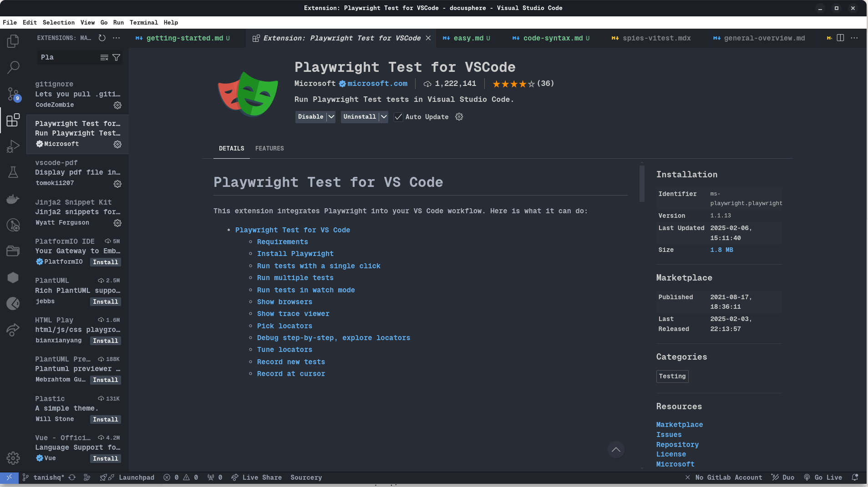Viewport: 868px width, 487px height.
Task: Refresh the extensions list
Action: (102, 38)
